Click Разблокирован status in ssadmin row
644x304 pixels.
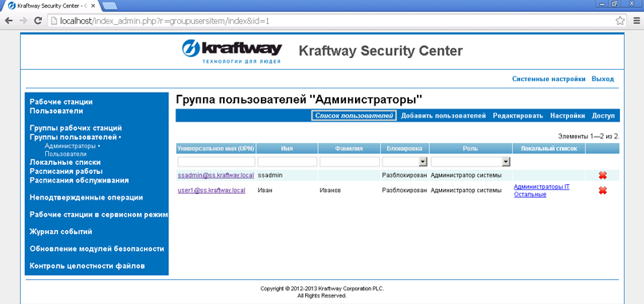coord(404,175)
